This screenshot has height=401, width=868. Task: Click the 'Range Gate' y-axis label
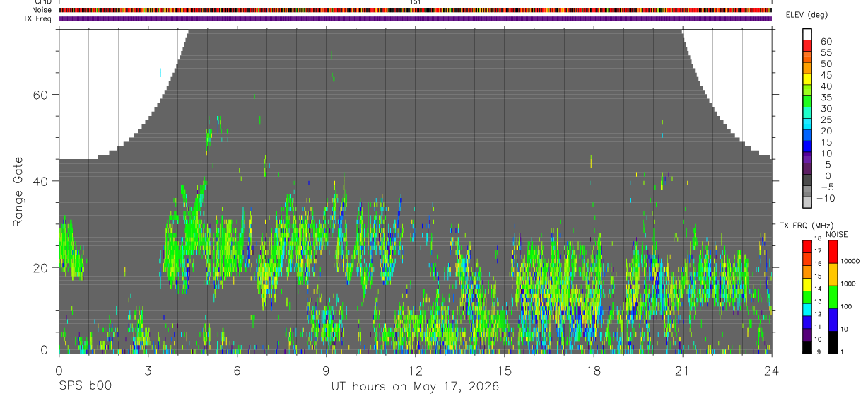pos(19,192)
